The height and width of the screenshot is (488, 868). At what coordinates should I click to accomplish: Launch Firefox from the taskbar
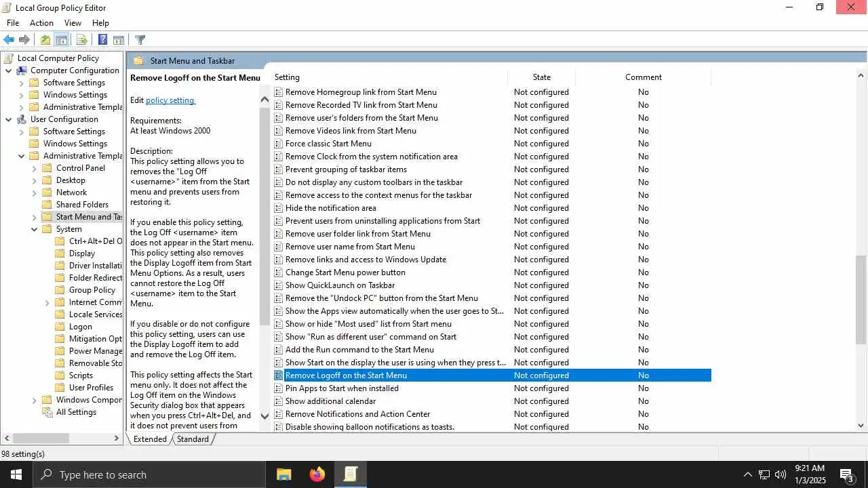pyautogui.click(x=317, y=474)
